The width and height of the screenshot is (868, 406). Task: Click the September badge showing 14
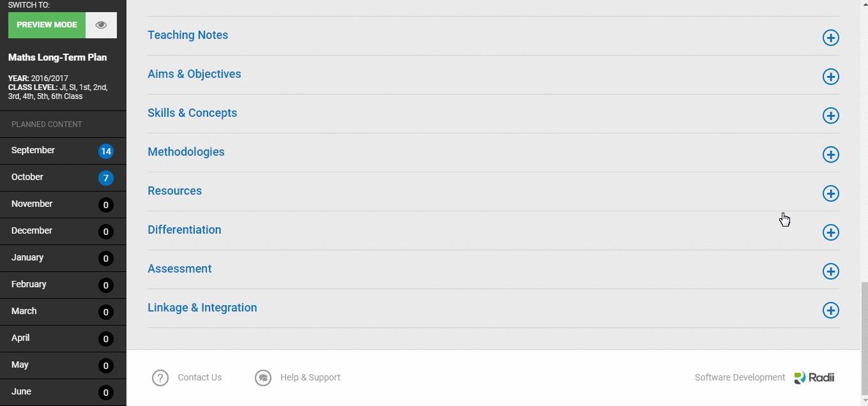click(106, 151)
